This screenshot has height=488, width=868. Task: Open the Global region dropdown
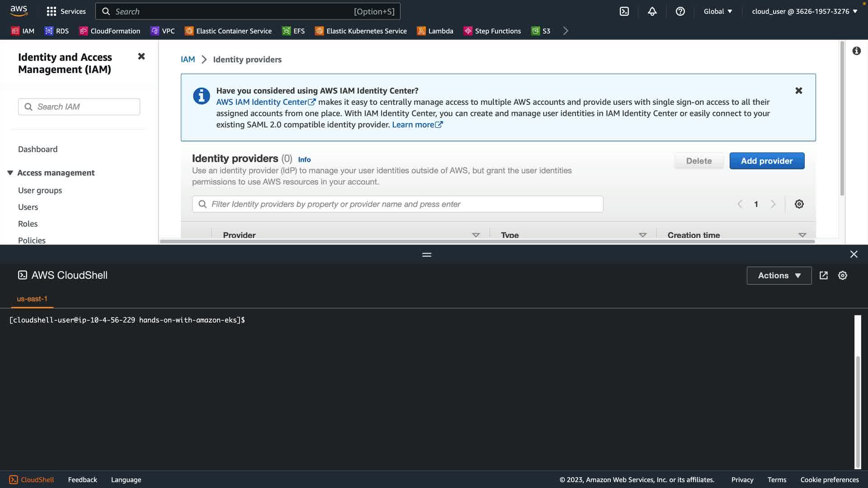(717, 11)
